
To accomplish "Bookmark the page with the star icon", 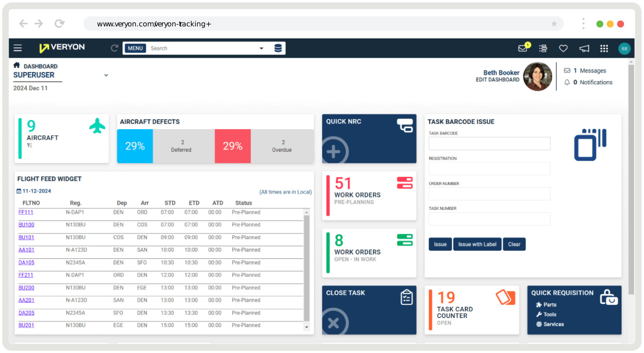I will (554, 24).
